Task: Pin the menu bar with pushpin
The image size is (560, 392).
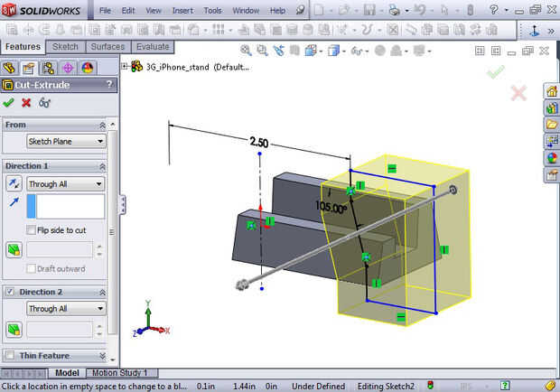Action: coord(301,10)
